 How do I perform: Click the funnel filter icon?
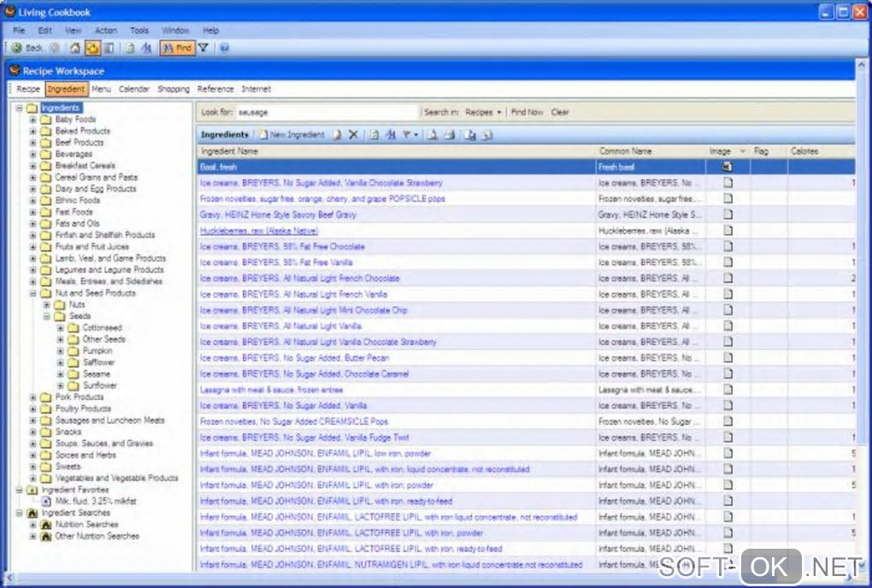[x=203, y=48]
